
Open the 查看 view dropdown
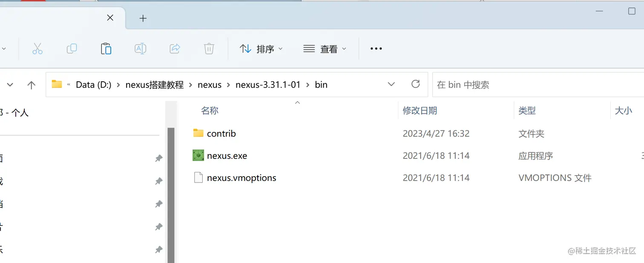pyautogui.click(x=325, y=49)
